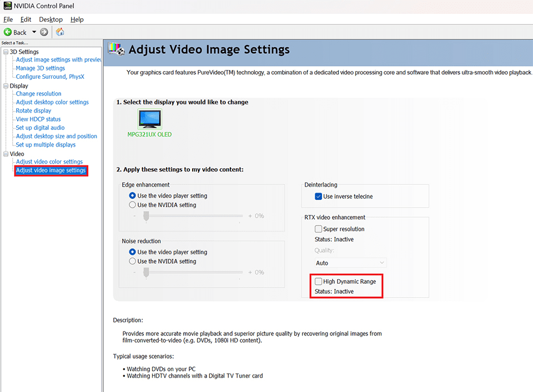Image resolution: width=533 pixels, height=392 pixels.
Task: Collapse the Display tree node
Action: 6,86
